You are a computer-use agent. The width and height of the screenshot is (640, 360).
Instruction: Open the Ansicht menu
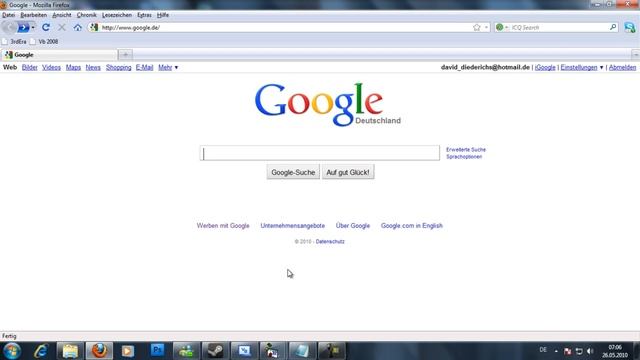62,15
